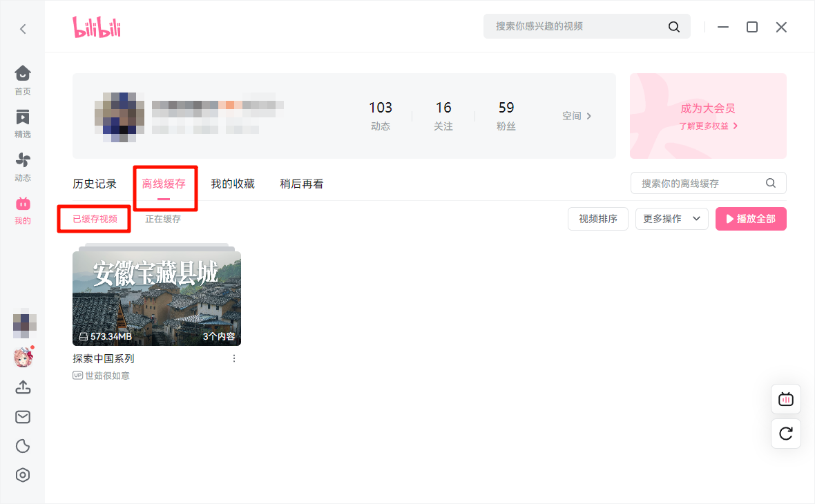
Task: Switch to 正在缓存 sub-tab
Action: [163, 219]
